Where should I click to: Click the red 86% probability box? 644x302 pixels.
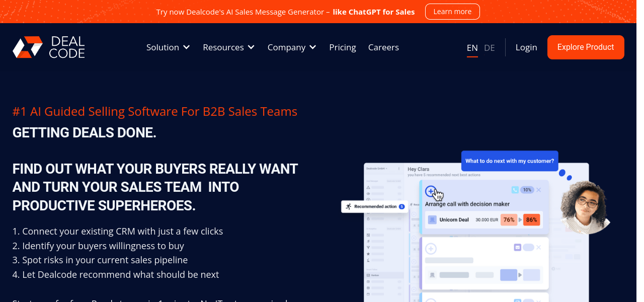(x=531, y=219)
